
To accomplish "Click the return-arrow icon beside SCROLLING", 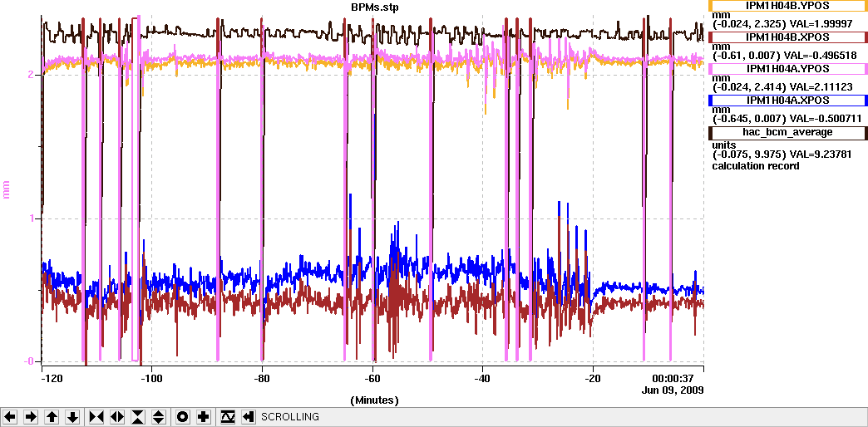I will pos(249,417).
